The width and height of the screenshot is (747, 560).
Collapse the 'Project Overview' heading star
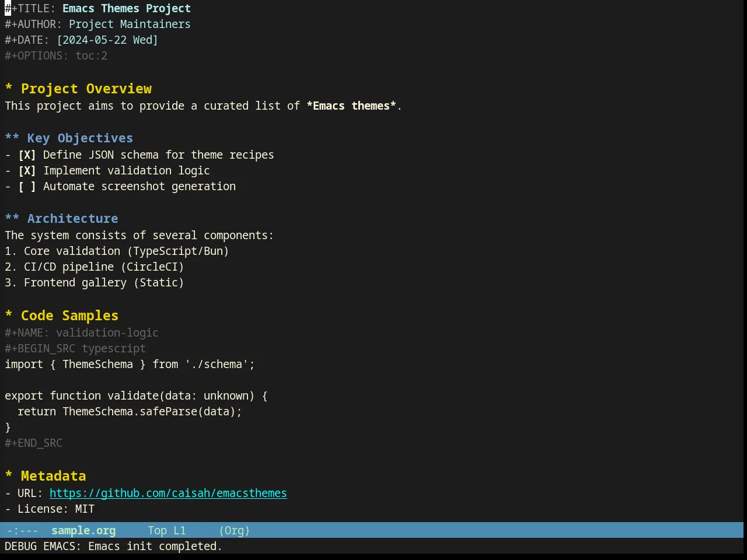[x=9, y=89]
